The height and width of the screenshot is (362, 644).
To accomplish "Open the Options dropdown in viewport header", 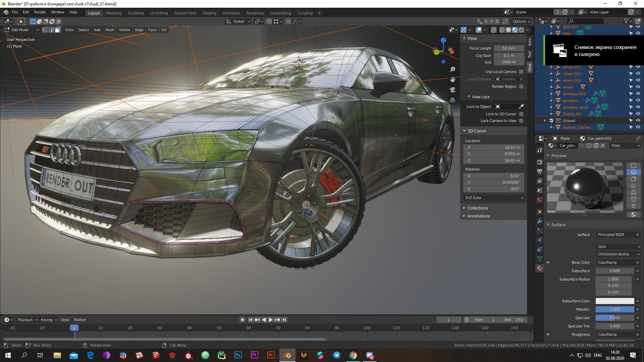I will pyautogui.click(x=521, y=21).
